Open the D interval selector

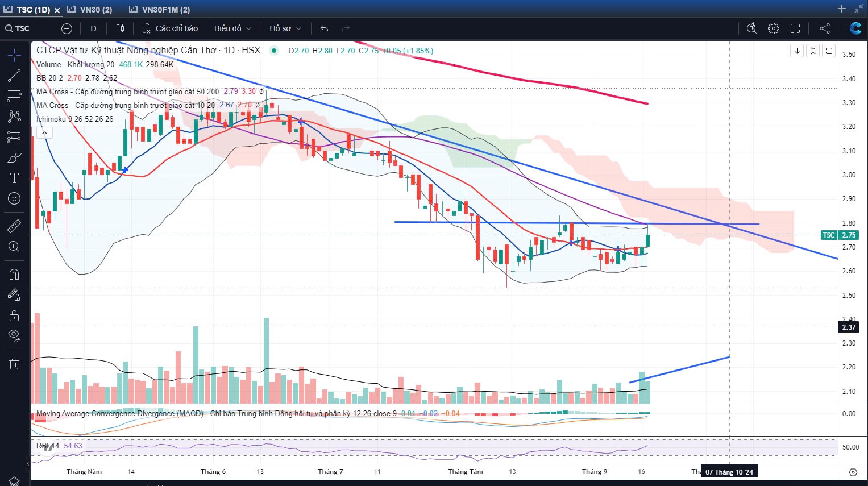(93, 28)
